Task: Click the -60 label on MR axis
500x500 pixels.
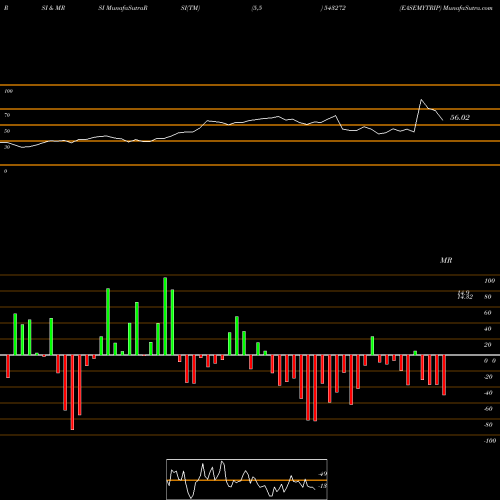Action: coord(488,409)
